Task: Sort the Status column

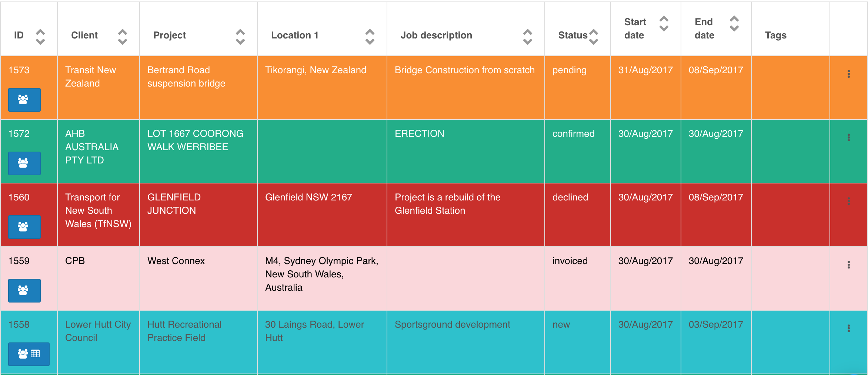Action: (x=593, y=37)
